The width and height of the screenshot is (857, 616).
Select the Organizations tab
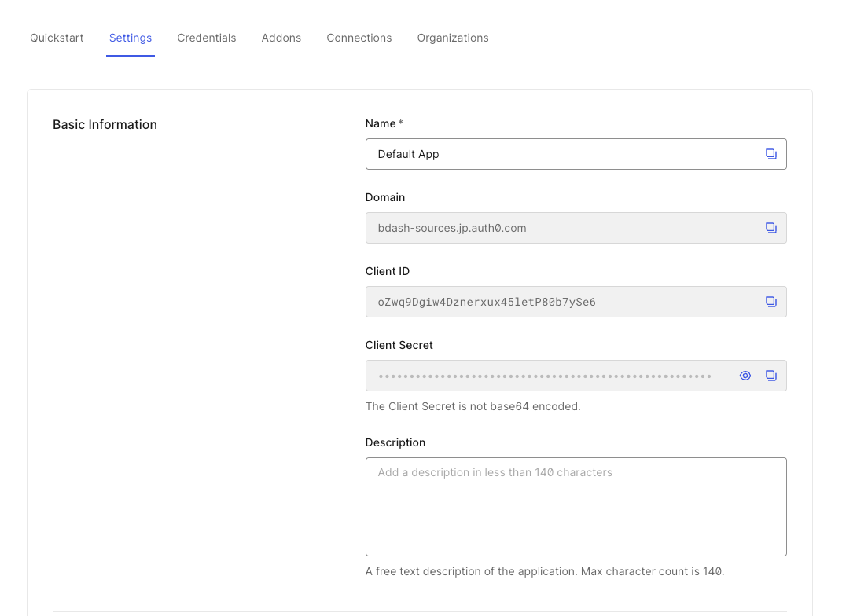point(452,38)
